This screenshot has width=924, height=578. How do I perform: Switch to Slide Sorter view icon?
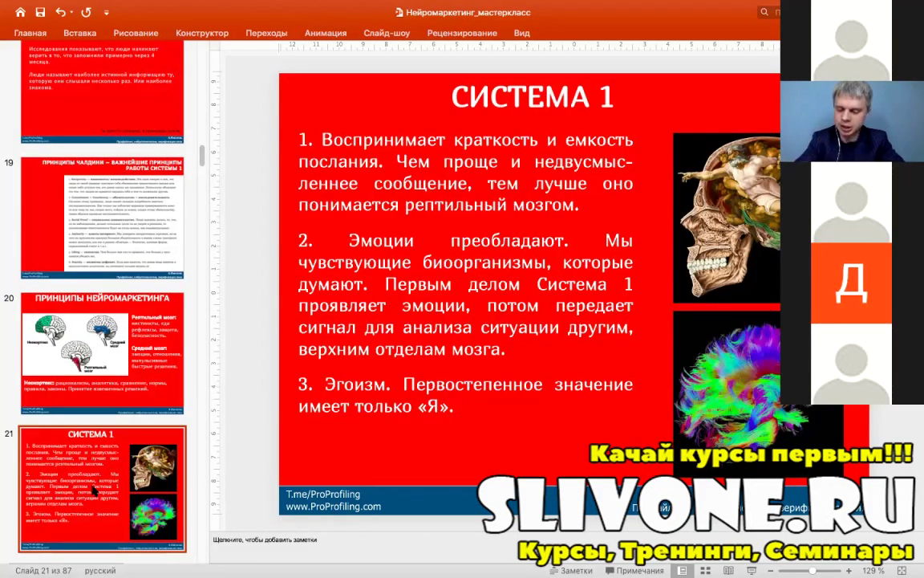click(705, 570)
